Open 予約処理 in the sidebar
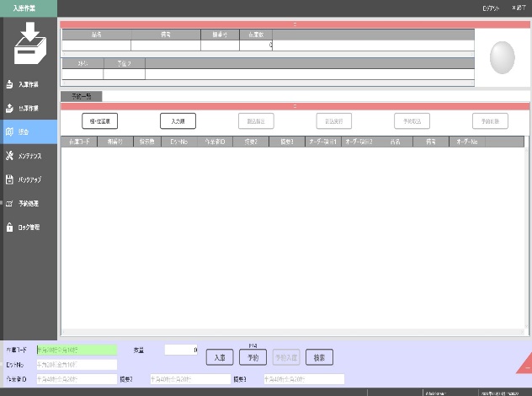Image resolution: width=532 pixels, height=396 pixels. click(29, 203)
